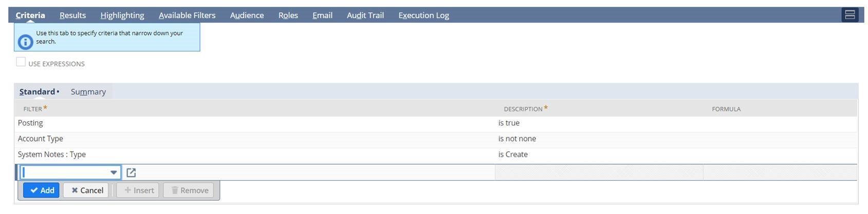The height and width of the screenshot is (214, 868).
Task: Click the Cancel button
Action: tap(86, 190)
